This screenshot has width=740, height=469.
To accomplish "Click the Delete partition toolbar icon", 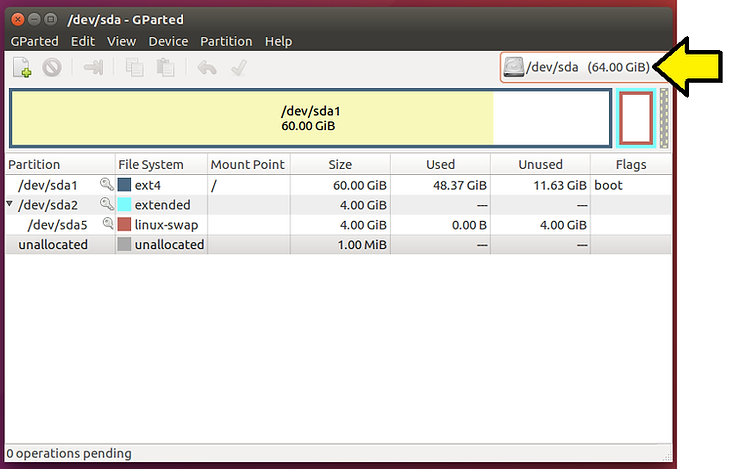I will [52, 68].
